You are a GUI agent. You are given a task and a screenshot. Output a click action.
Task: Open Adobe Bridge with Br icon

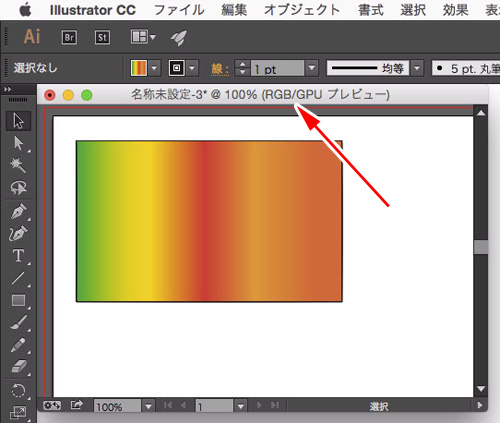(x=69, y=37)
